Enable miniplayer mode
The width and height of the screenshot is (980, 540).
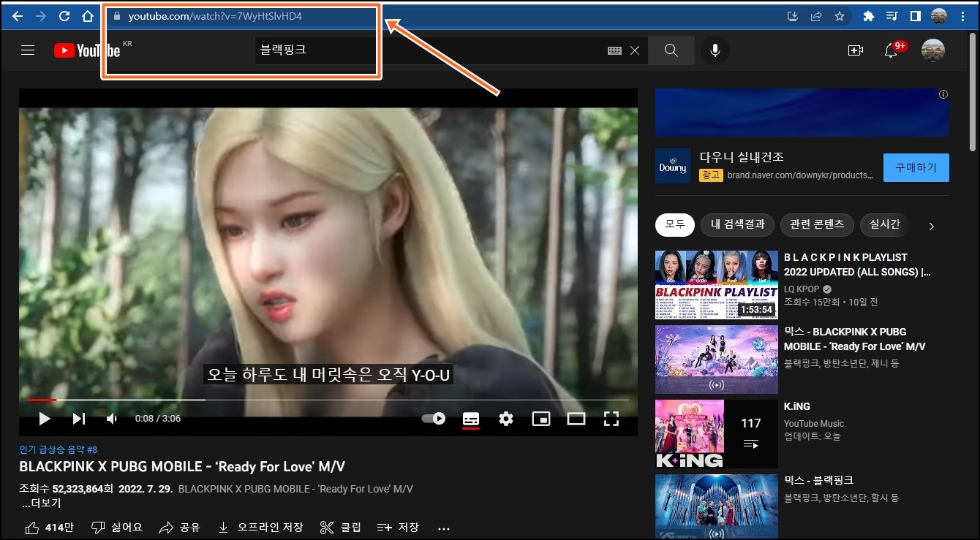pyautogui.click(x=541, y=419)
